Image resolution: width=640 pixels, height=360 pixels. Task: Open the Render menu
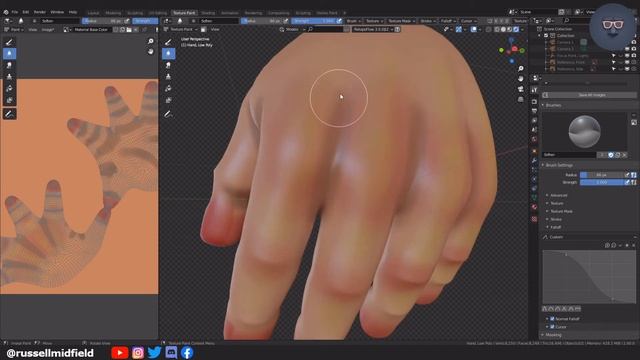(x=40, y=12)
